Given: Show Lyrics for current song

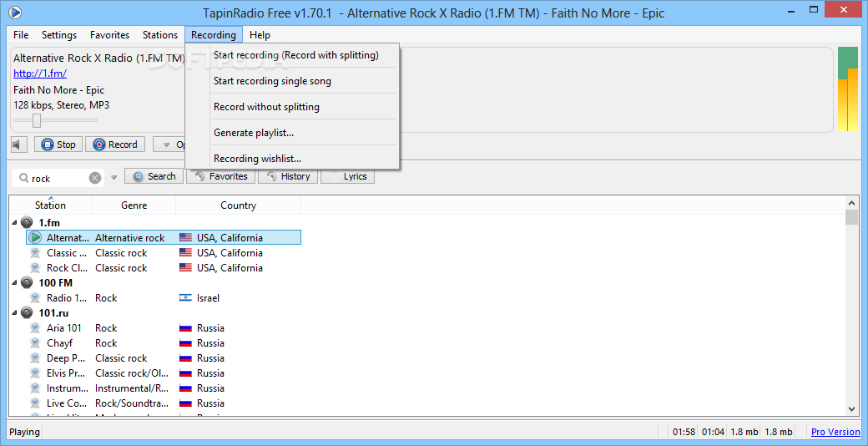Looking at the screenshot, I should tap(348, 176).
